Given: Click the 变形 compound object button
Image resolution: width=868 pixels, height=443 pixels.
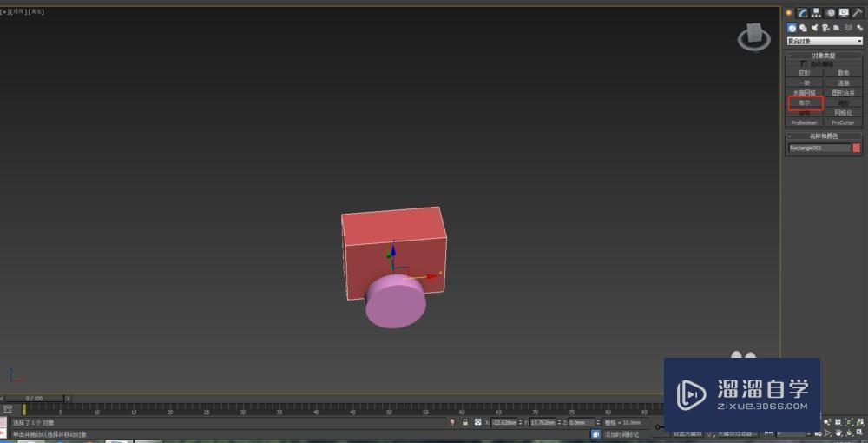Looking at the screenshot, I should point(805,73).
